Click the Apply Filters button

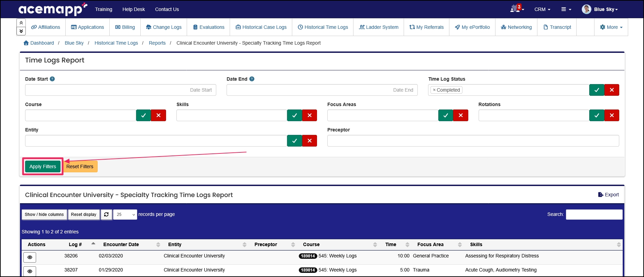(x=43, y=166)
